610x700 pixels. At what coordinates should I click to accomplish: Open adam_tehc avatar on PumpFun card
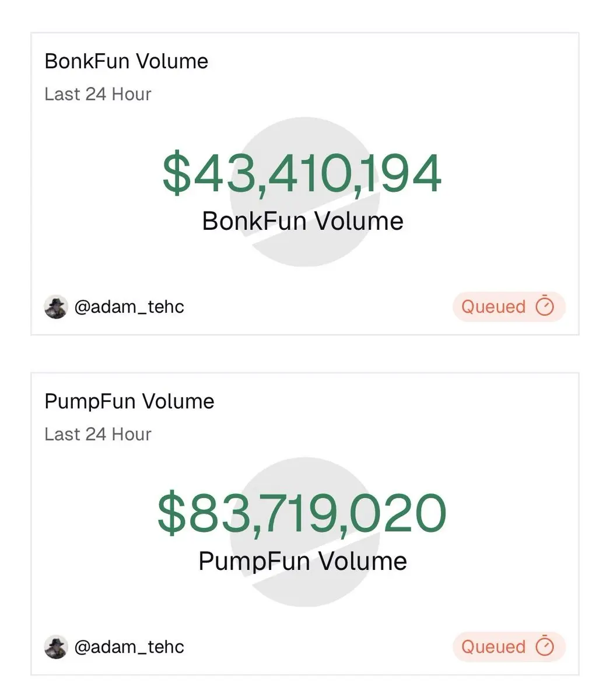point(56,647)
